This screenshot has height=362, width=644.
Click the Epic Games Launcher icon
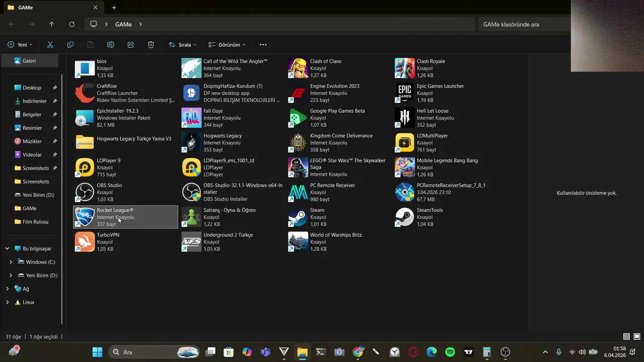(x=405, y=93)
